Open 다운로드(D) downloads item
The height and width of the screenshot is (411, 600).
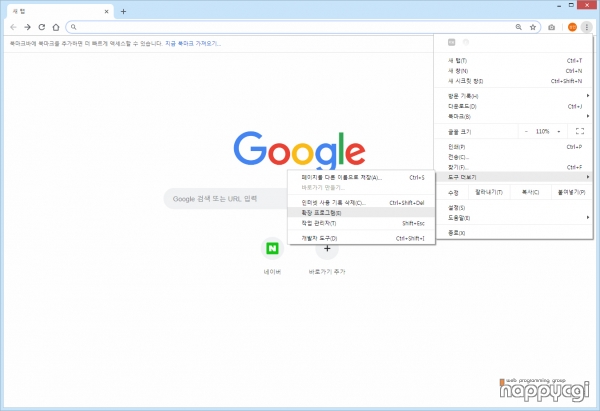tap(514, 106)
